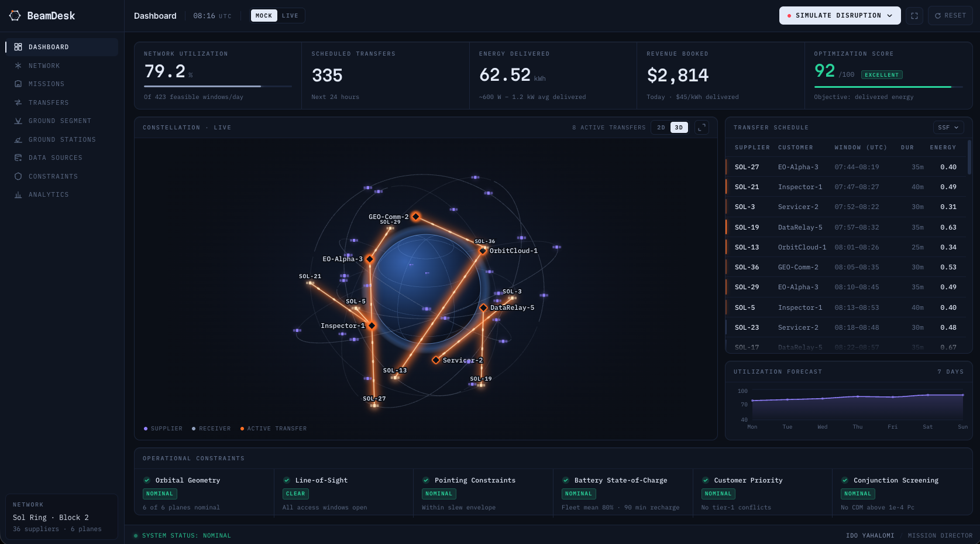Open the Network menu item
This screenshot has height=544, width=980.
point(61,66)
